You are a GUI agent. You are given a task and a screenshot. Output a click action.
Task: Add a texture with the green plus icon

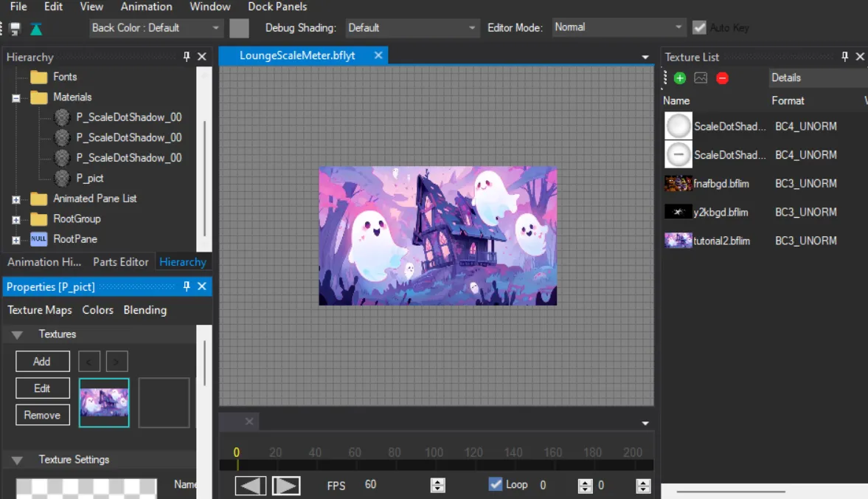679,78
